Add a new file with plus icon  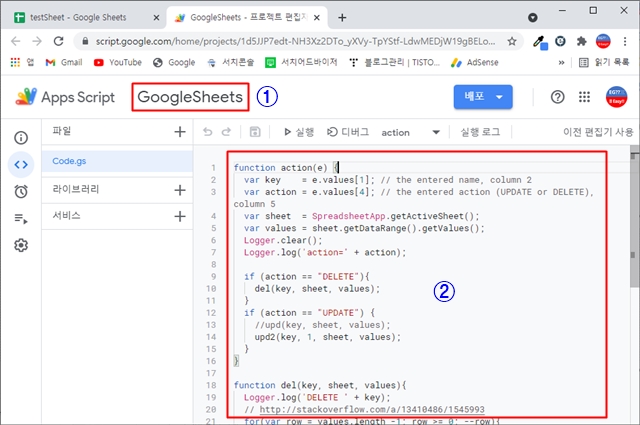[x=180, y=131]
